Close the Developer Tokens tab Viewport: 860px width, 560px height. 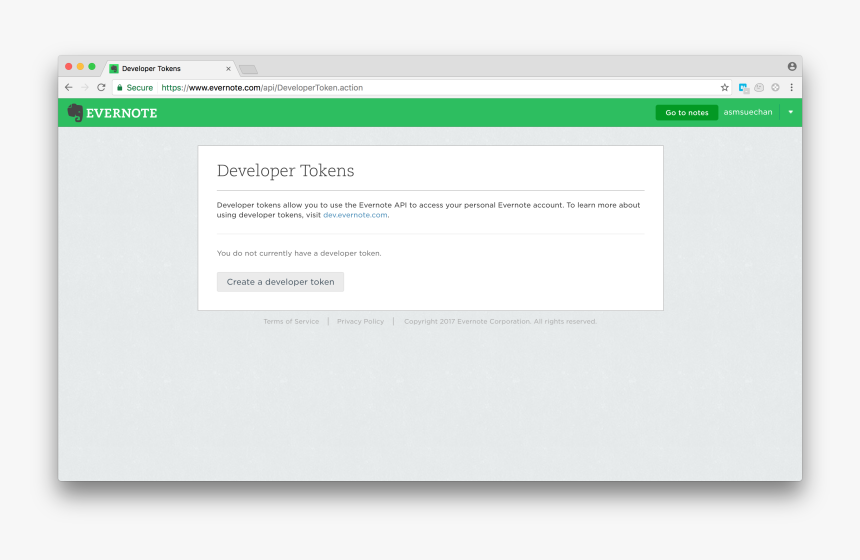click(x=228, y=69)
